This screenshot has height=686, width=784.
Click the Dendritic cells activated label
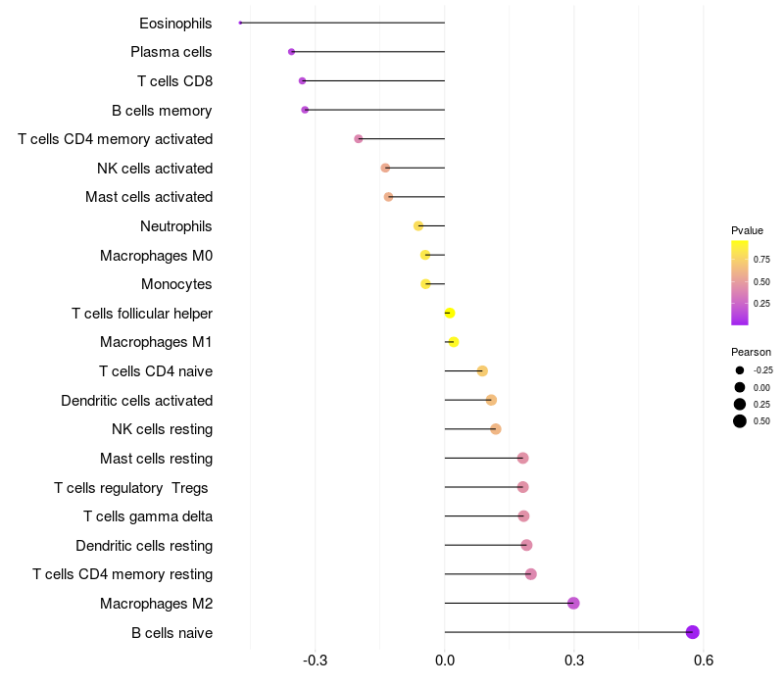point(137,401)
